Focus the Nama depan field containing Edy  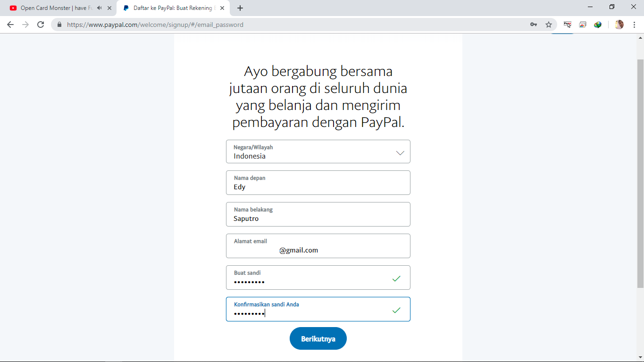318,183
